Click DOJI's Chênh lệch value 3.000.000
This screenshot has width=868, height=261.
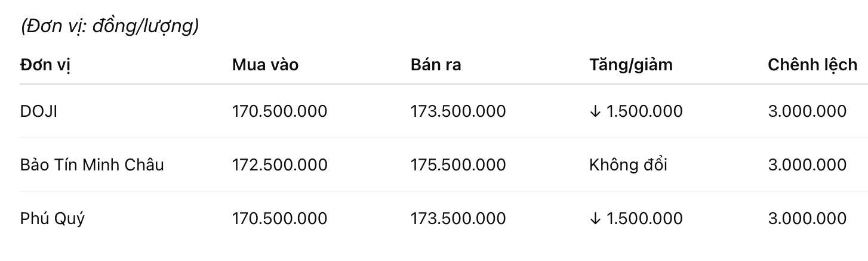[807, 111]
